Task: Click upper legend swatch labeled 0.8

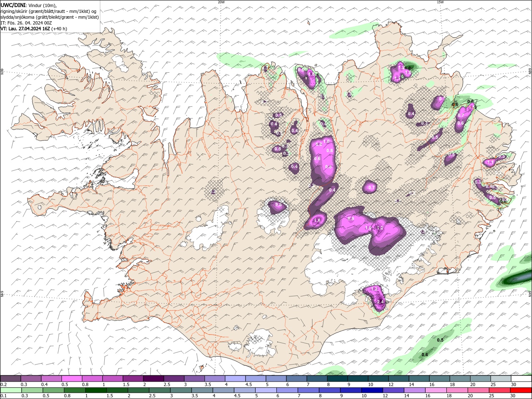Action: coord(92,379)
